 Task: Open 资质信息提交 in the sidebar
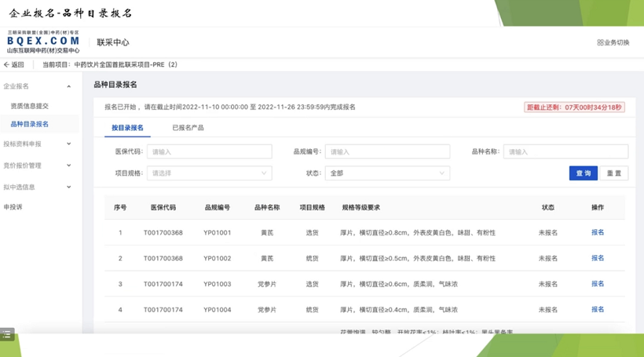coord(30,106)
